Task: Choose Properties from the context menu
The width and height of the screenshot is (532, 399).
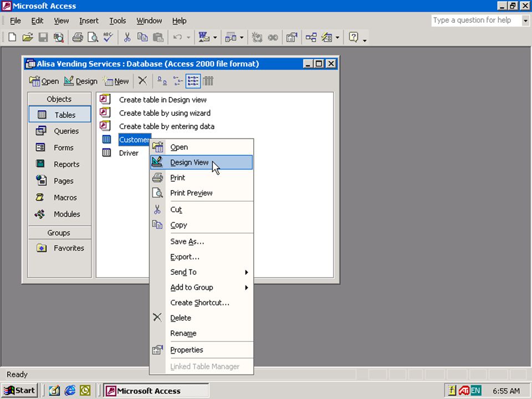Action: pyautogui.click(x=202, y=350)
